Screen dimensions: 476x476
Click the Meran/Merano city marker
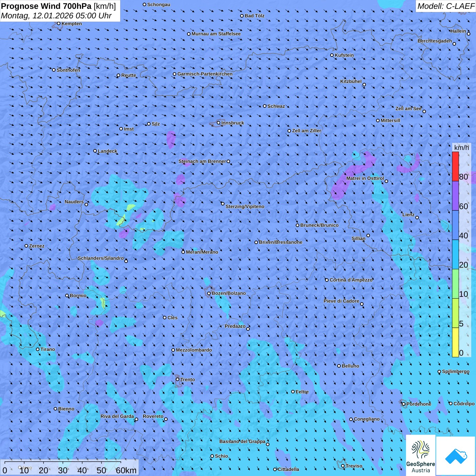pyautogui.click(x=183, y=252)
